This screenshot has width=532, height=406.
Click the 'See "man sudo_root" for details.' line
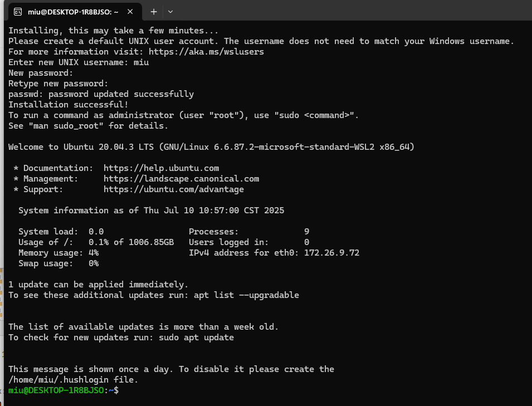[88, 126]
